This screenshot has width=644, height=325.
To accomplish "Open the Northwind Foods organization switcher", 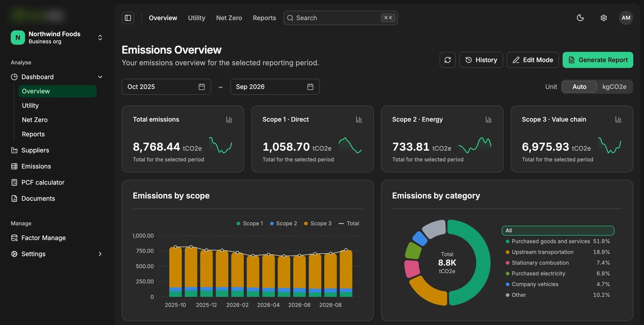I will tap(57, 38).
